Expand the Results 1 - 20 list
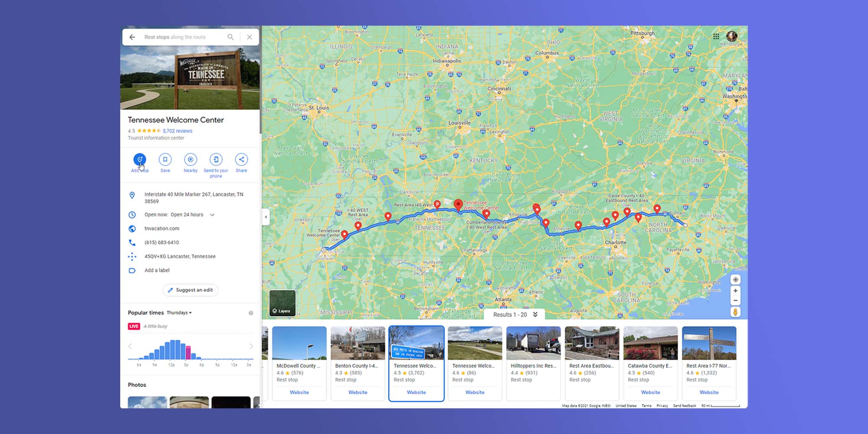The image size is (868, 434). (x=536, y=315)
